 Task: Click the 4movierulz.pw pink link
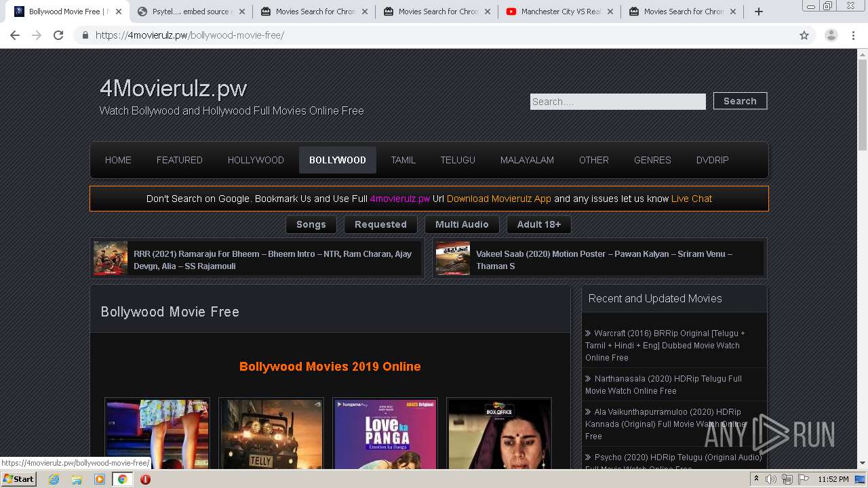point(400,199)
